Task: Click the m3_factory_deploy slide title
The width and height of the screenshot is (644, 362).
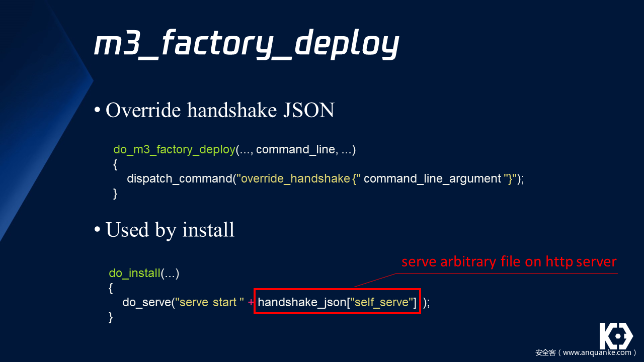Action: point(247,44)
